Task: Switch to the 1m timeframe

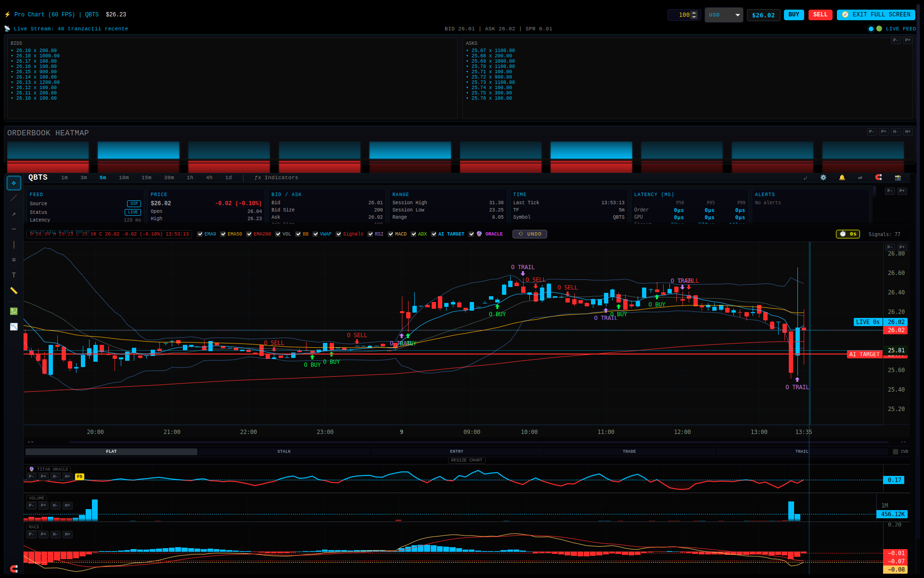Action: click(64, 178)
